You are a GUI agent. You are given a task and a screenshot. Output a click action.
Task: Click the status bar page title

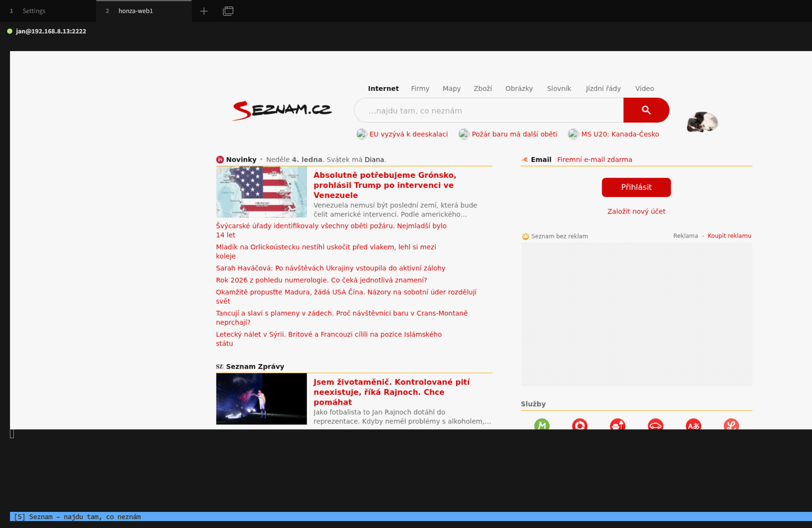point(85,517)
